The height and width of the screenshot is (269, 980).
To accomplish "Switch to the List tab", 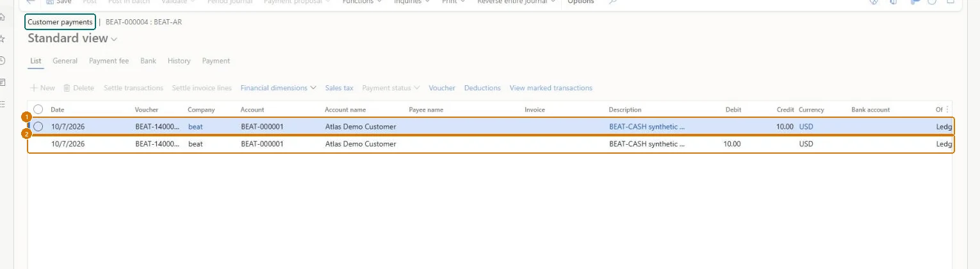I will 36,61.
